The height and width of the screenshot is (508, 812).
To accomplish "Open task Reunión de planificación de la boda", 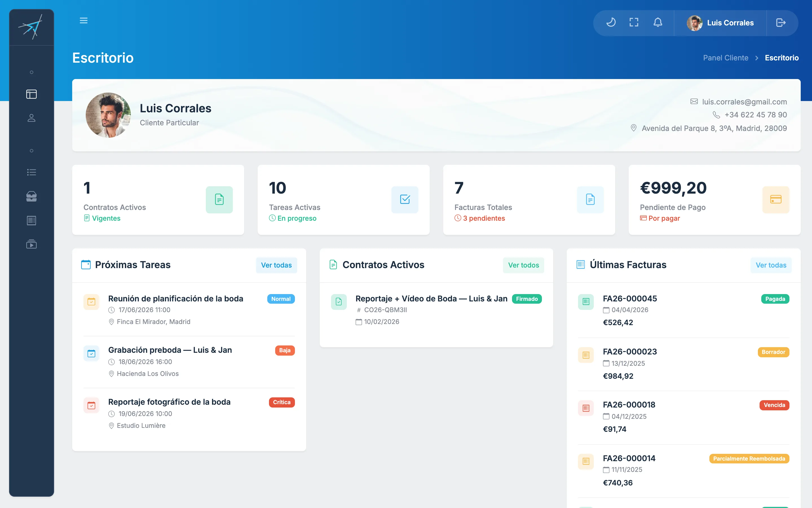I will [x=175, y=299].
